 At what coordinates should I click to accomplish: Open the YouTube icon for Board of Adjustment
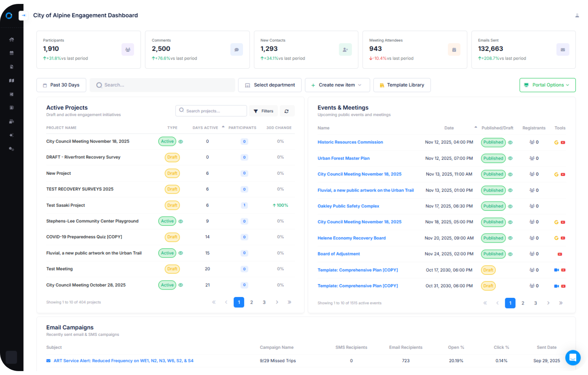click(x=560, y=254)
